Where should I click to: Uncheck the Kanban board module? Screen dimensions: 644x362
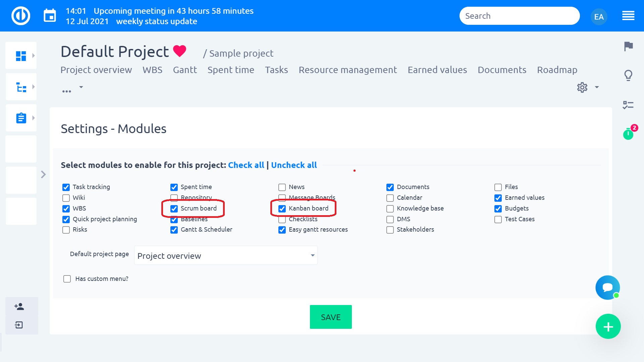pyautogui.click(x=282, y=208)
